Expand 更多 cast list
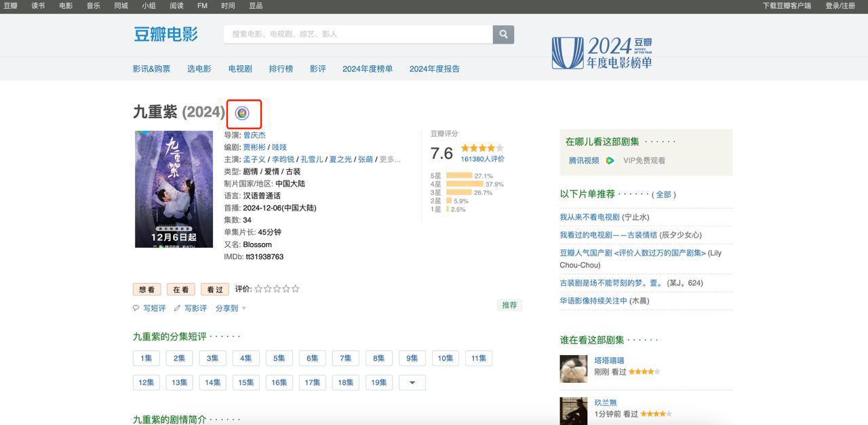Screen dimensions: 868x425 390,160
